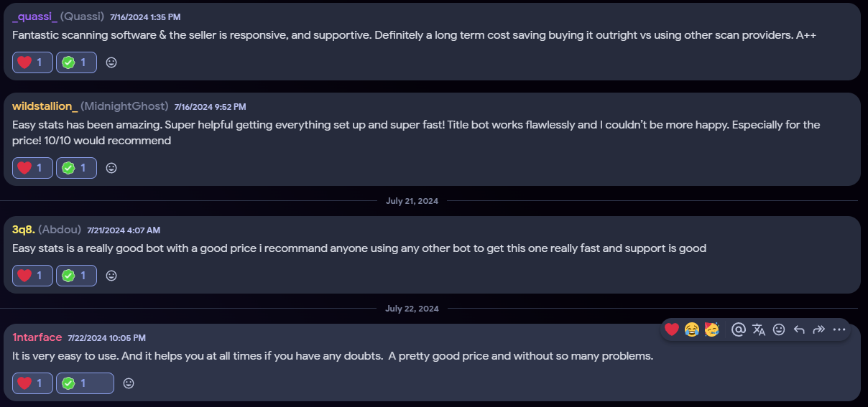React with the party face emoji
The width and height of the screenshot is (868, 407).
coord(712,329)
